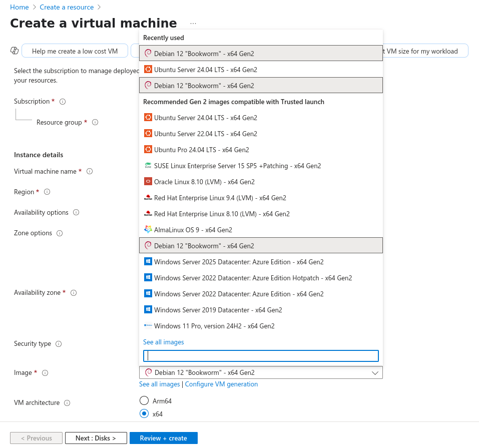Viewport: 479px width, 448px height.
Task: Select the Arm64 architecture radio button
Action: (144, 400)
